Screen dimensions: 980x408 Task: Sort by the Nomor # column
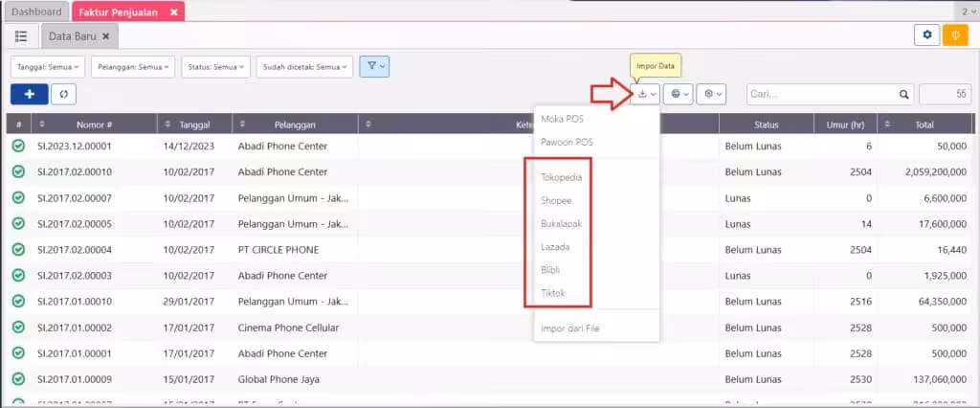click(x=95, y=124)
